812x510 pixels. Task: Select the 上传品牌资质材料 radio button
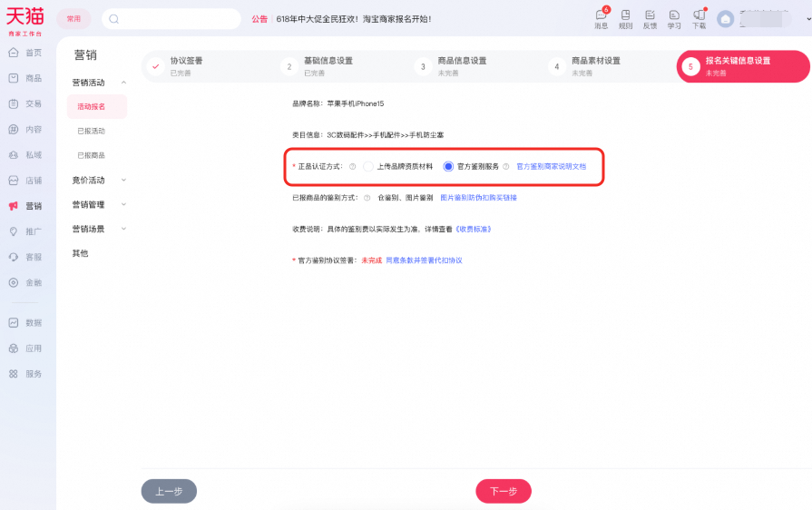[x=368, y=167]
